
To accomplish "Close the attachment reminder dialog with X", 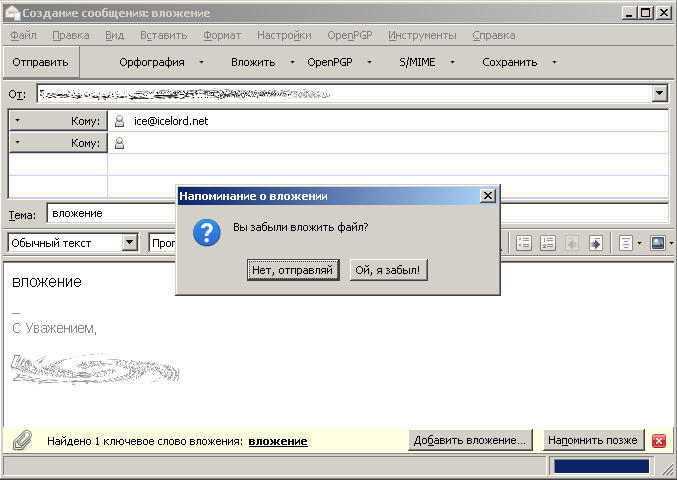I will coord(487,196).
